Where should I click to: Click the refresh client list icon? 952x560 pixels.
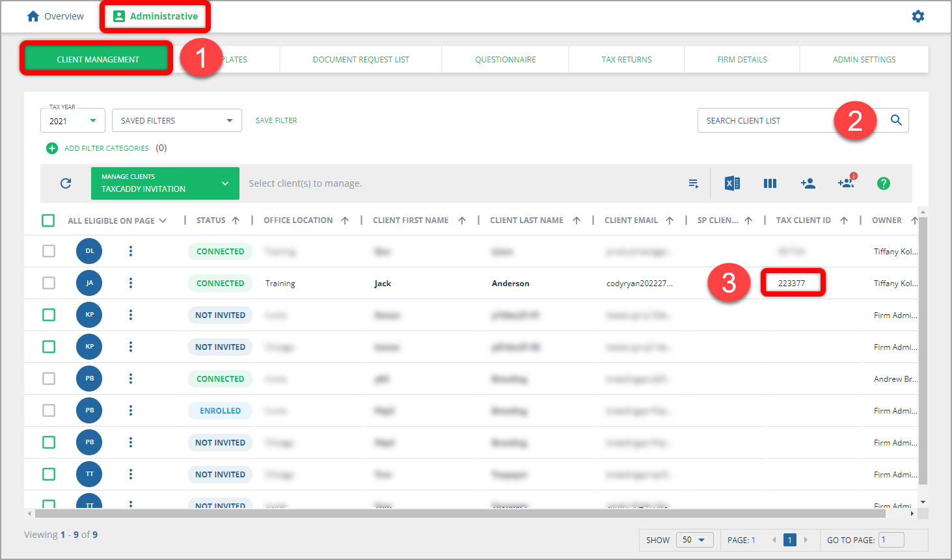66,183
